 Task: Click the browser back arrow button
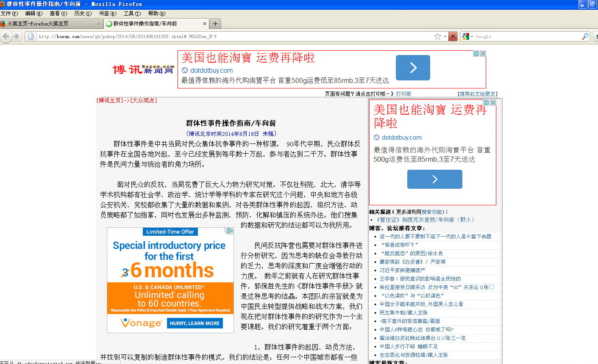tap(6, 36)
